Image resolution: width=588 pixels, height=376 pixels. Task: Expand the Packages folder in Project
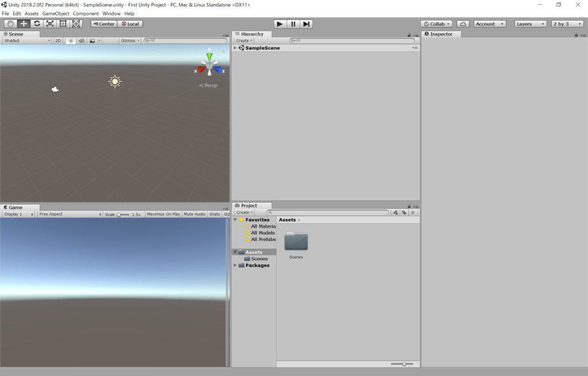click(235, 266)
